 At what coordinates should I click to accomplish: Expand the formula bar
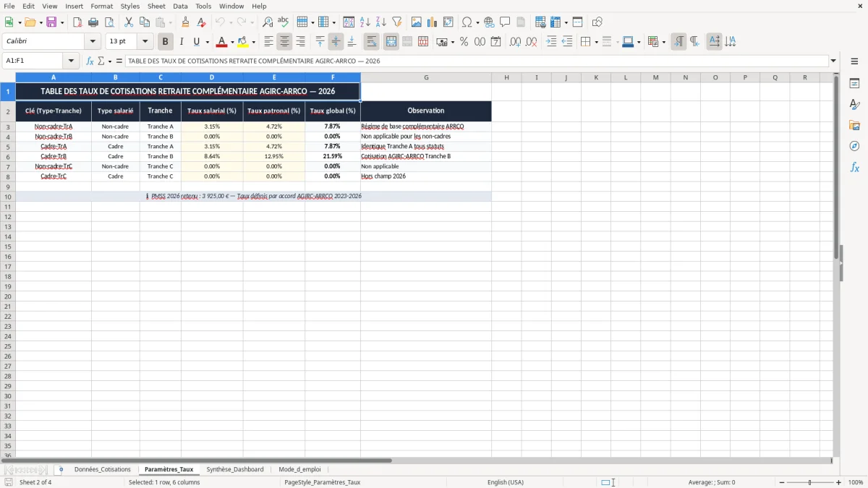[833, 61]
